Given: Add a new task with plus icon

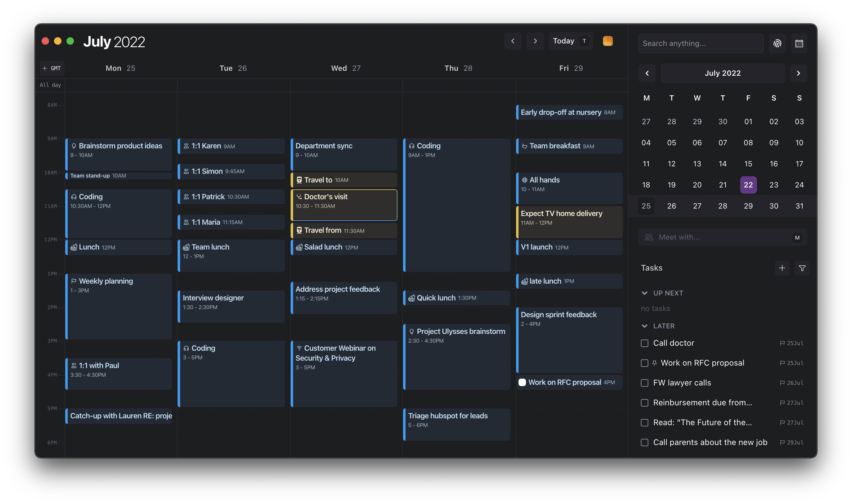Looking at the screenshot, I should (782, 268).
